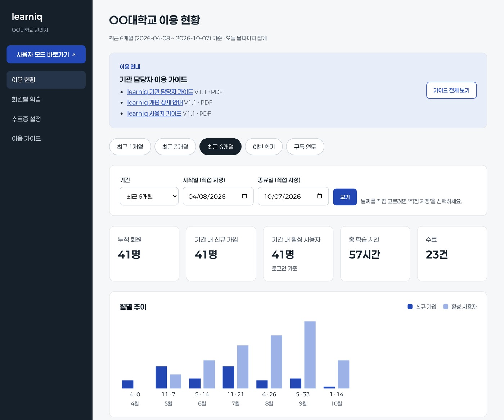Screen dimensions: 504x420
Task: Click the 시작일 date input field
Action: [x=218, y=196]
